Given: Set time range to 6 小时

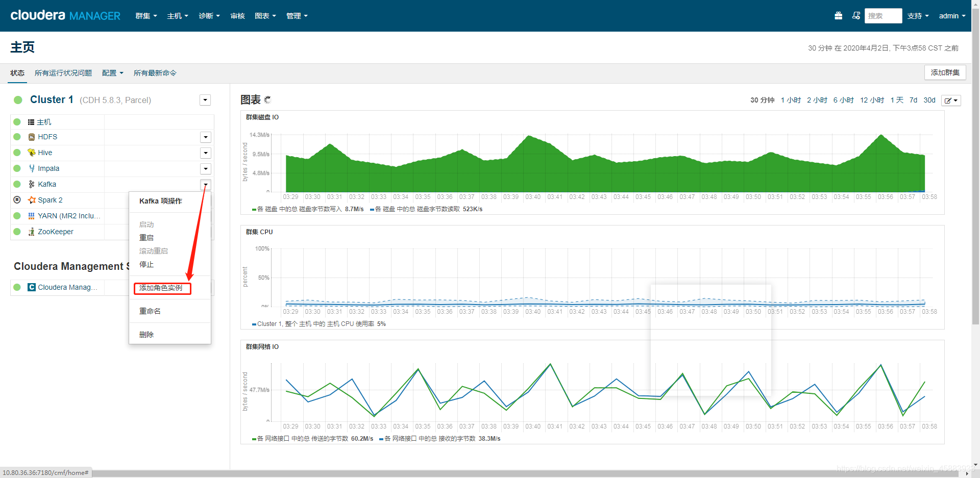Looking at the screenshot, I should pyautogui.click(x=844, y=100).
